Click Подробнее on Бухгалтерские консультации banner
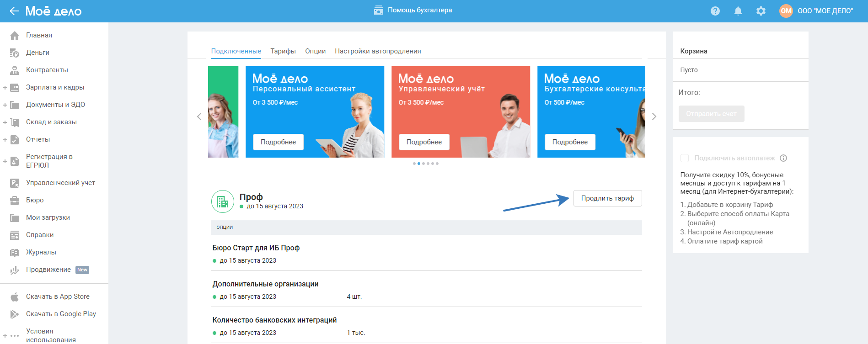 pos(570,142)
